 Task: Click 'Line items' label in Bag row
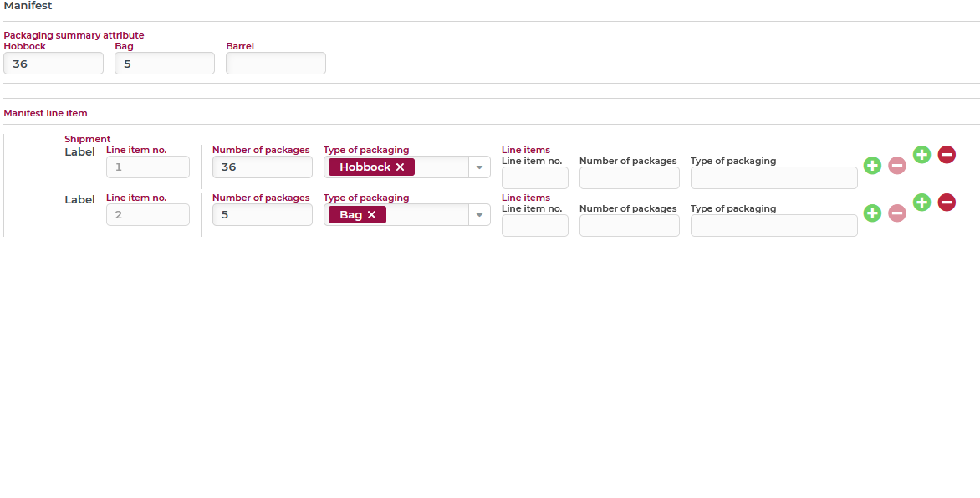point(526,198)
